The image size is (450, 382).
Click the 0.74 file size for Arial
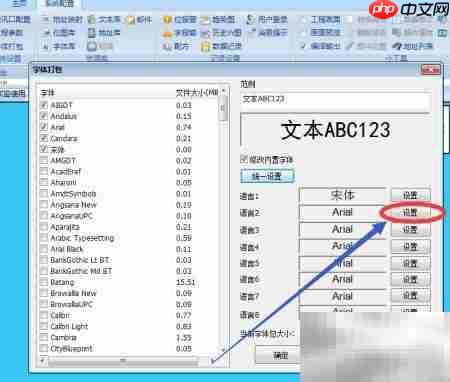(x=184, y=127)
